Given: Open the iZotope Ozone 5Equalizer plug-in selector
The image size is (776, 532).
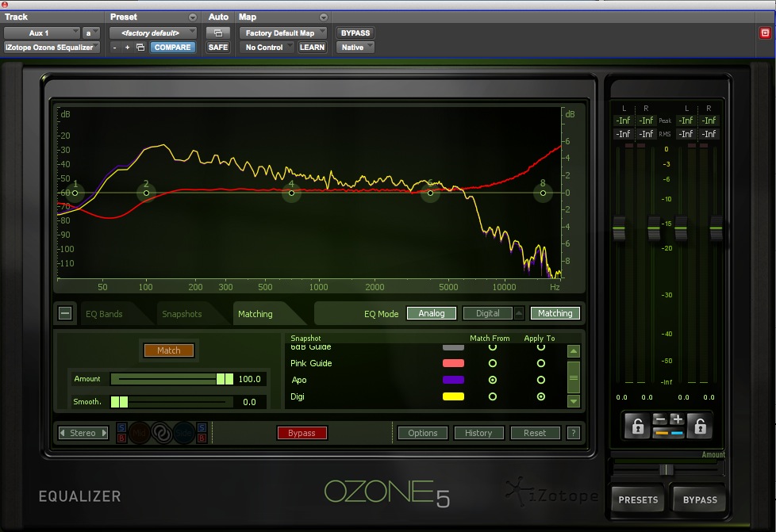Looking at the screenshot, I should tap(52, 48).
